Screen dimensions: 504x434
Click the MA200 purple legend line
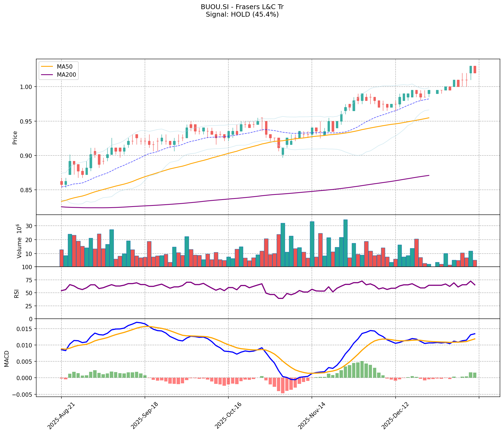[x=48, y=75]
